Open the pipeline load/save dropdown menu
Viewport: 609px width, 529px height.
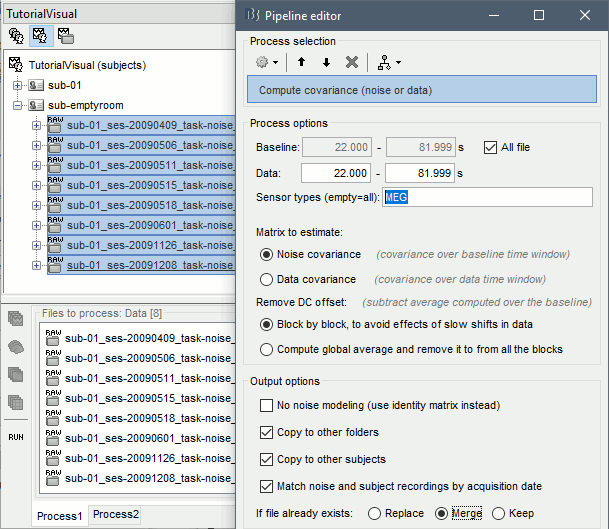point(388,62)
